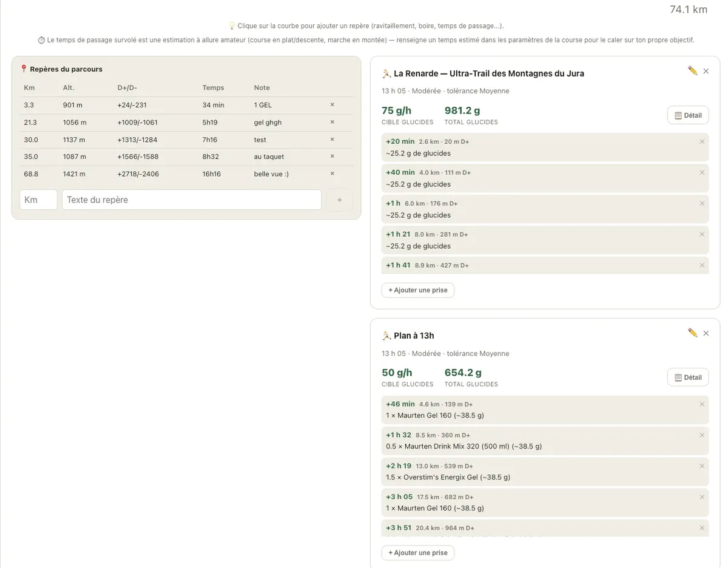This screenshot has height=568, width=728.
Task: Select the +2 h 19 Overstim's Energix Gel entry
Action: (x=545, y=472)
